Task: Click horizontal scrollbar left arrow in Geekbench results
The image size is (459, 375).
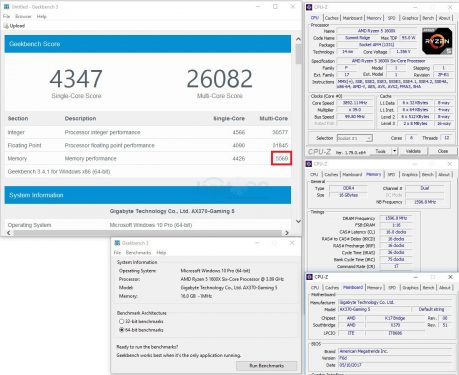Action: point(9,233)
